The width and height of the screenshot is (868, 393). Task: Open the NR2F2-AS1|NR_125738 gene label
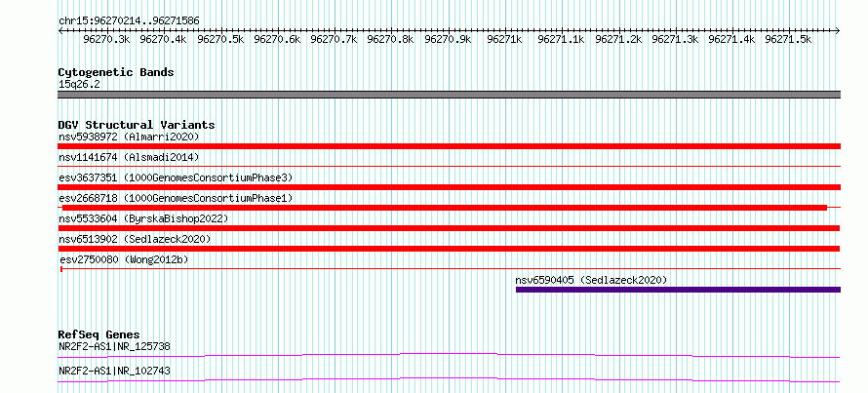[114, 347]
